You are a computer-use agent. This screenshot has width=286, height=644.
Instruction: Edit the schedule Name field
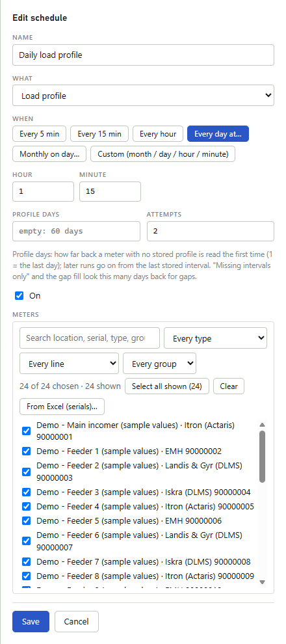click(x=143, y=55)
